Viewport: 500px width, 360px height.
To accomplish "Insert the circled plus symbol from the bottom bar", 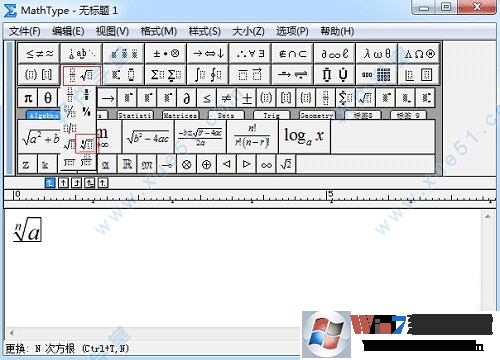I will (207, 164).
